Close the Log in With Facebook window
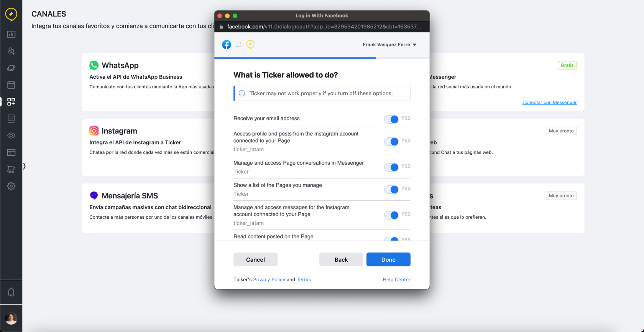The height and width of the screenshot is (332, 644). point(220,16)
